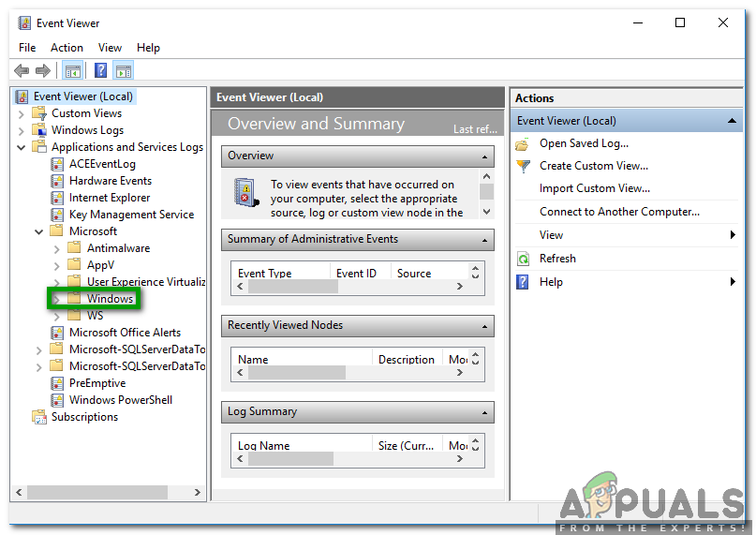Viewport: 756px width, 535px height.
Task: Expand the Custom Views tree node
Action: click(x=21, y=114)
